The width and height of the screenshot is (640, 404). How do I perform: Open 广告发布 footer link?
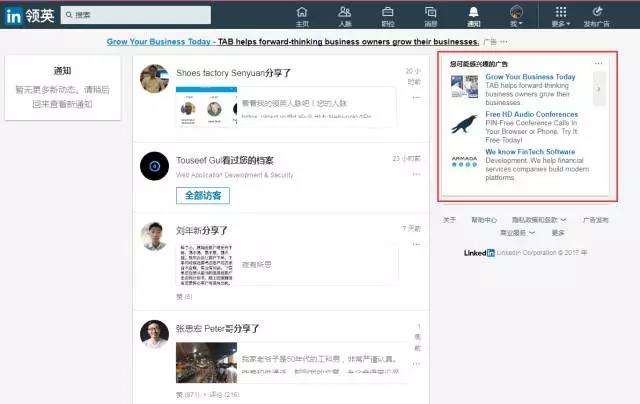pos(596,220)
